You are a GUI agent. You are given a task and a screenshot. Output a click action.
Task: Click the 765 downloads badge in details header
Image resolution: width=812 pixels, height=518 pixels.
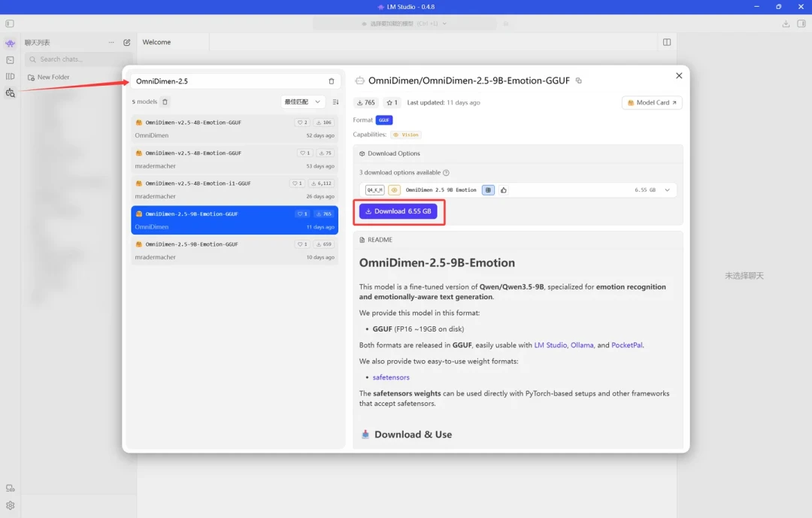click(x=366, y=102)
